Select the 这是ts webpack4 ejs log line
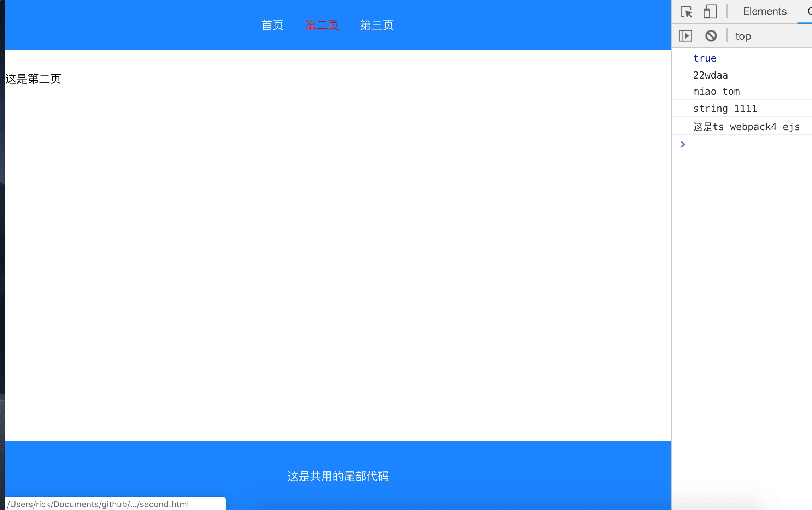This screenshot has height=510, width=812. pos(746,127)
